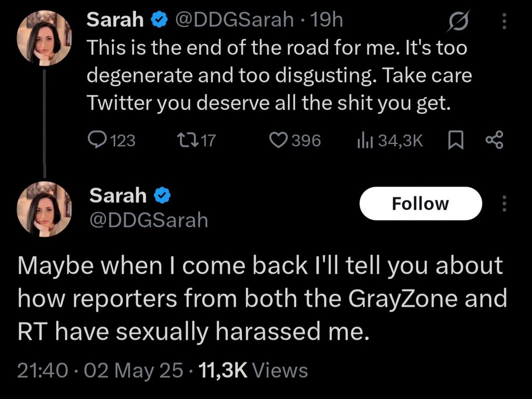Open the three-dot menu on the top tweet
Image resolution: width=532 pixels, height=399 pixels.
click(504, 21)
